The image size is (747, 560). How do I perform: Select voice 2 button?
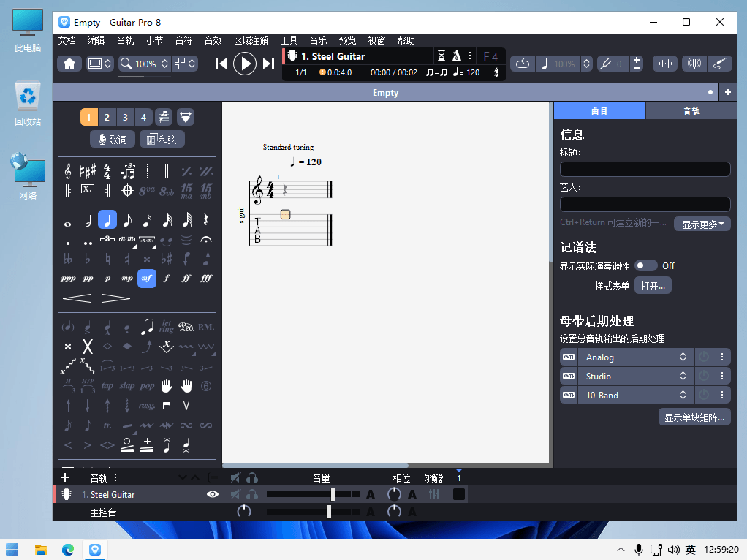[x=107, y=117]
